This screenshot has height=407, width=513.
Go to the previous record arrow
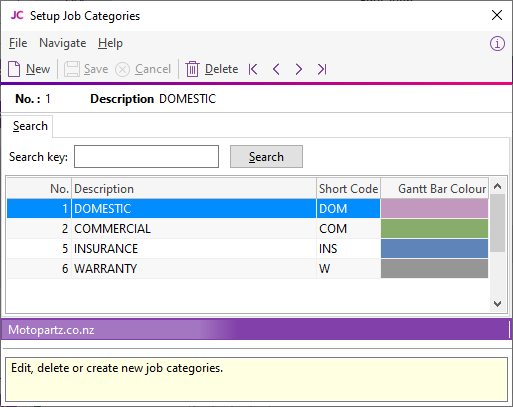tap(276, 69)
